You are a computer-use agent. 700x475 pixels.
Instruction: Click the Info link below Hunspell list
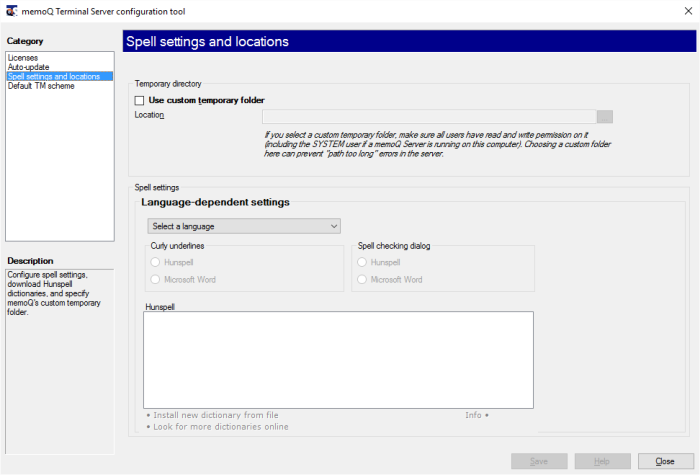point(476,414)
